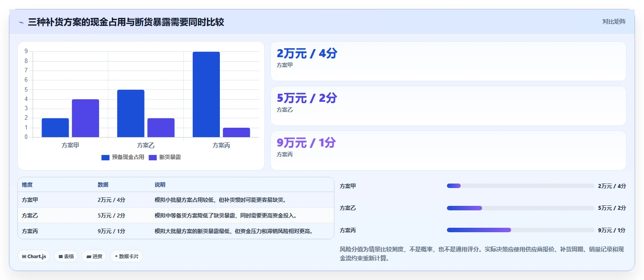Screen dimensions: 644x280
Task: Click the 方案甲 cash bar in chart
Action: tap(55, 128)
